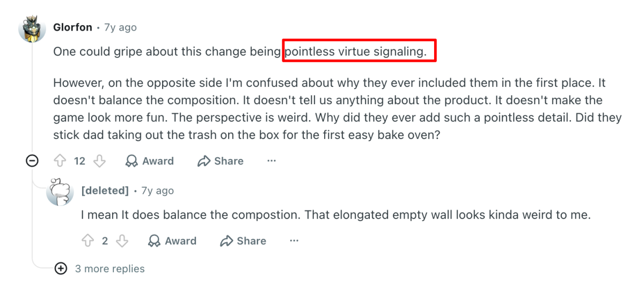Upvote Glorfon's comment
The width and height of the screenshot is (644, 284).
point(60,161)
